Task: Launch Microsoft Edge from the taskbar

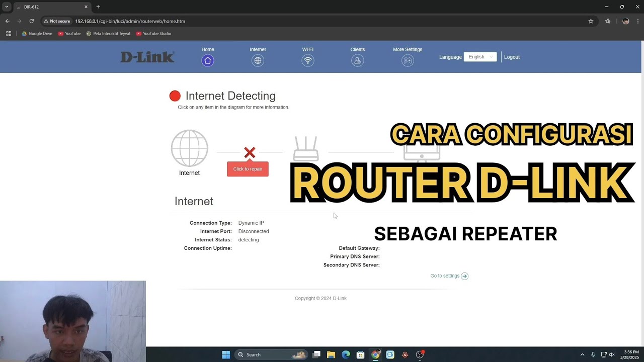Action: coord(346,354)
